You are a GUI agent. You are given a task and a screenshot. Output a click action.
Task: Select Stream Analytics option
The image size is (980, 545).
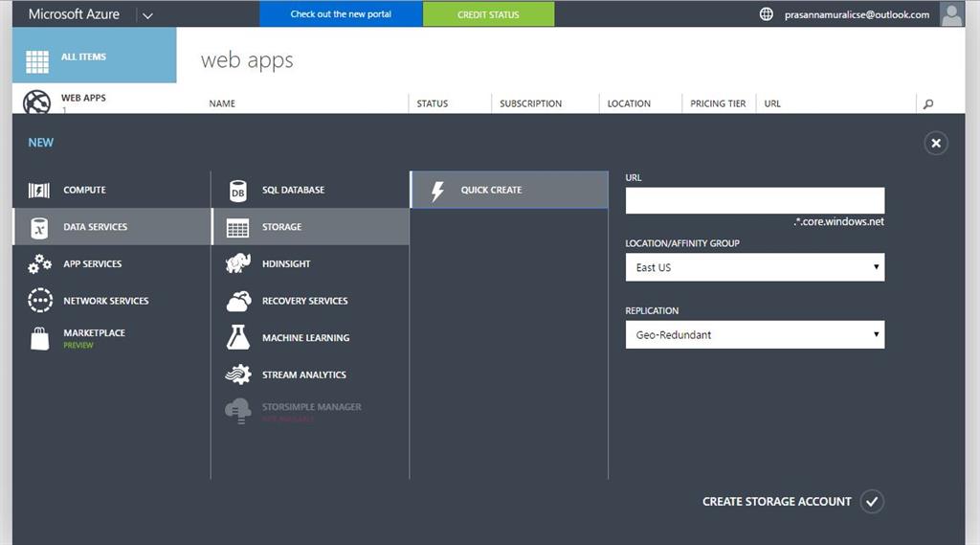click(x=311, y=375)
